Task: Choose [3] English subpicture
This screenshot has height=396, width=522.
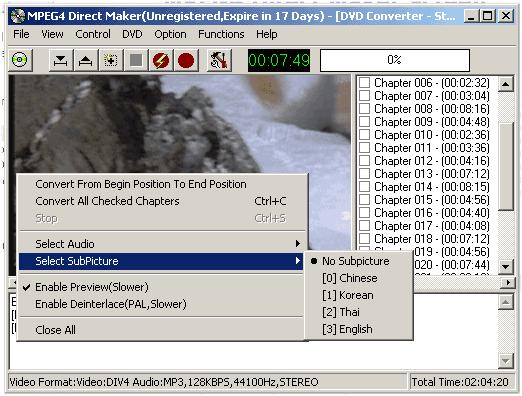Action: coord(347,329)
